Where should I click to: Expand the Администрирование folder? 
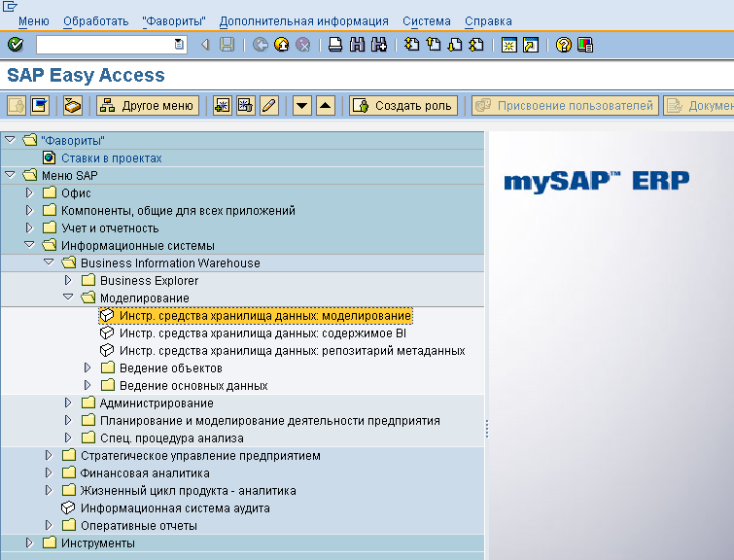(68, 402)
